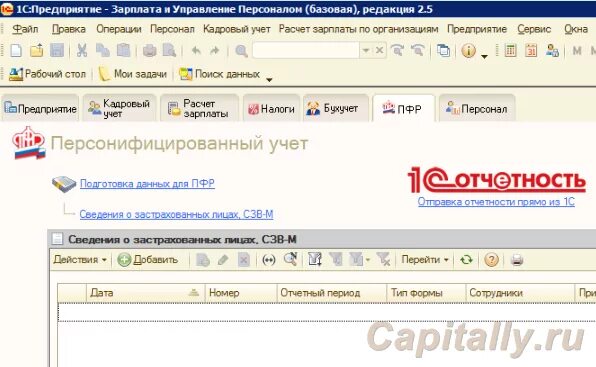
Task: Click the Добавить button
Action: click(148, 260)
